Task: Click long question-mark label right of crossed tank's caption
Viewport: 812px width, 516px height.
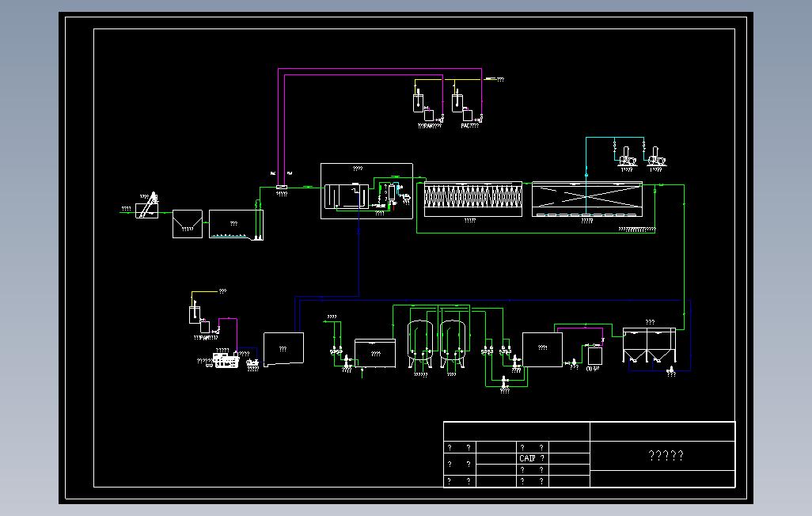Action: [637, 229]
